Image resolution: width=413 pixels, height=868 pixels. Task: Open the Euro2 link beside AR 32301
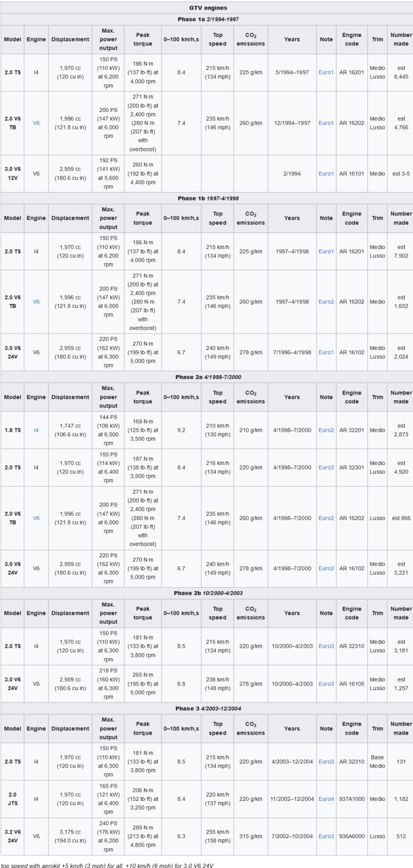click(326, 467)
